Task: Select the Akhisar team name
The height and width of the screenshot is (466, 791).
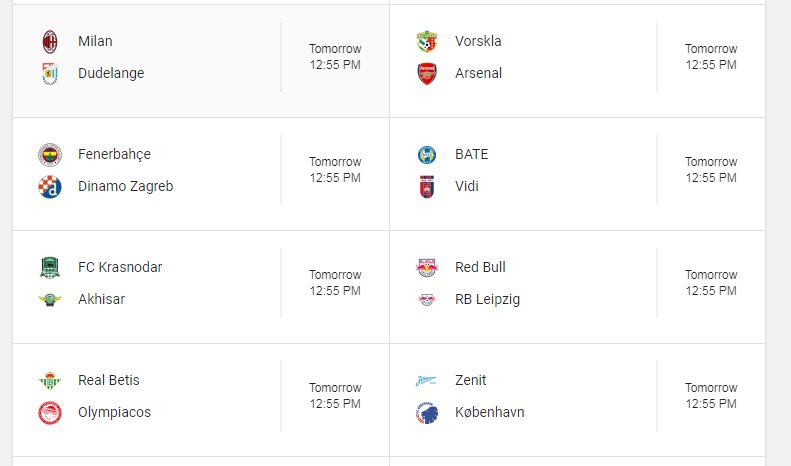Action: click(x=101, y=299)
